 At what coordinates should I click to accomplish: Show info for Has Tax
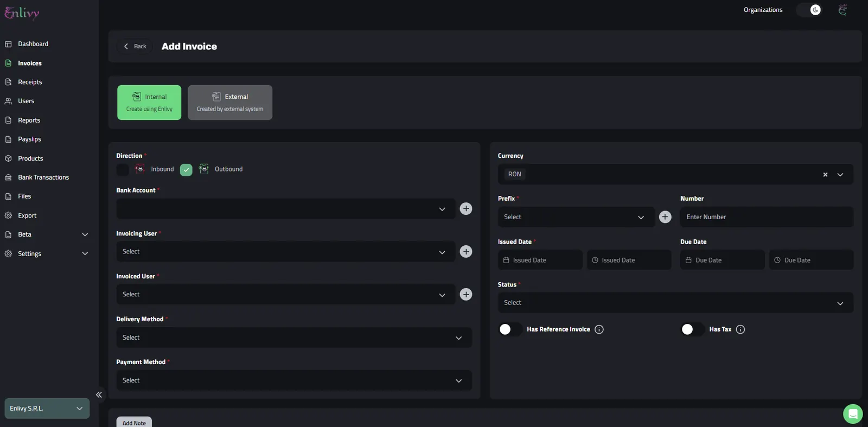(741, 329)
